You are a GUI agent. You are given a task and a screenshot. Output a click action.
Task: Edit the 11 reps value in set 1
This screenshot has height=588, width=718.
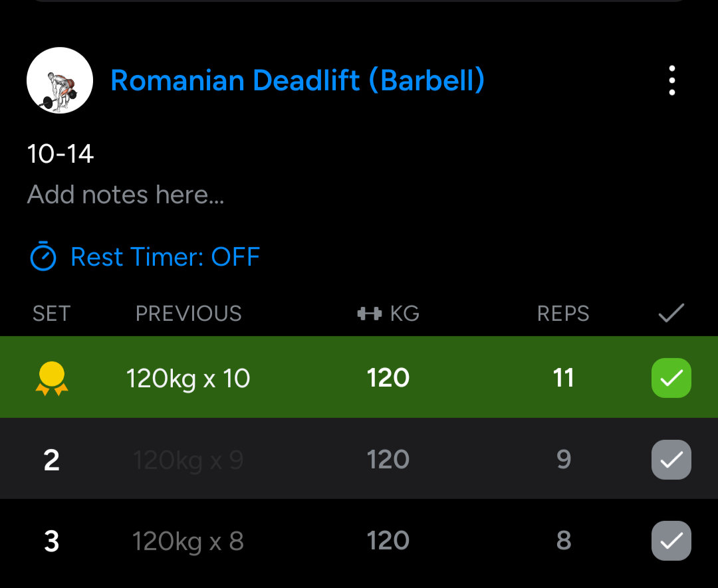point(563,378)
